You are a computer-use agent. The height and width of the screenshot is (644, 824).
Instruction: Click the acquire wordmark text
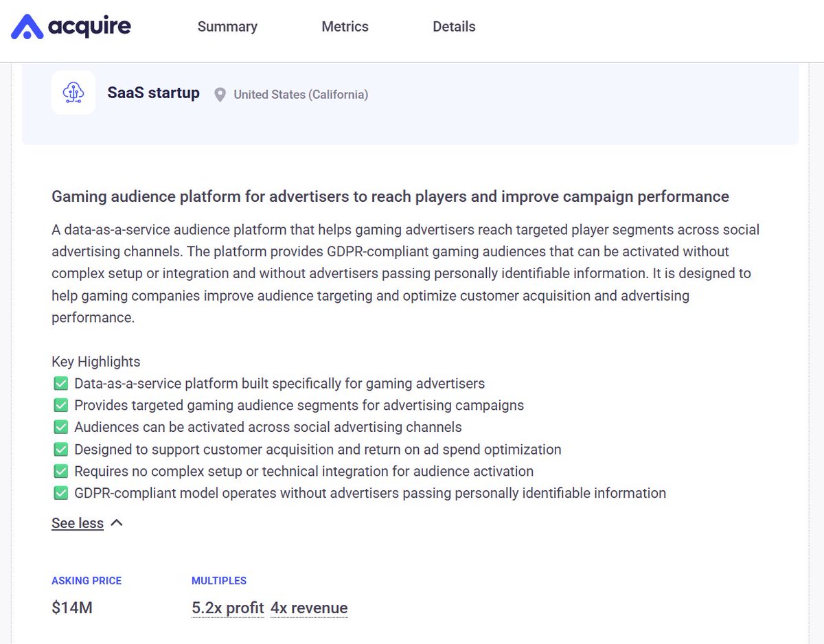(x=90, y=27)
